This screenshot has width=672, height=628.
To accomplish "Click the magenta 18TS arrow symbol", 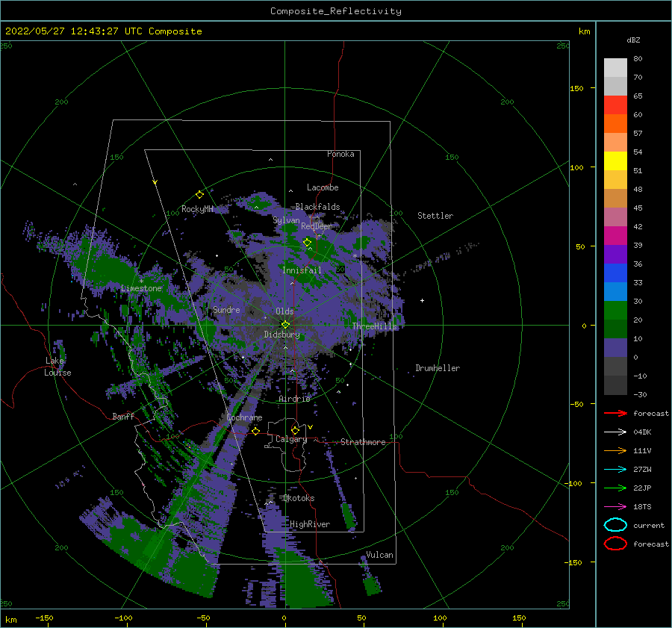I will click(x=615, y=507).
